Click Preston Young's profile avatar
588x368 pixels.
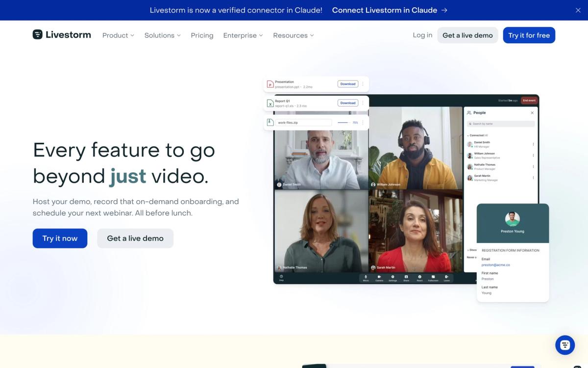point(513,219)
